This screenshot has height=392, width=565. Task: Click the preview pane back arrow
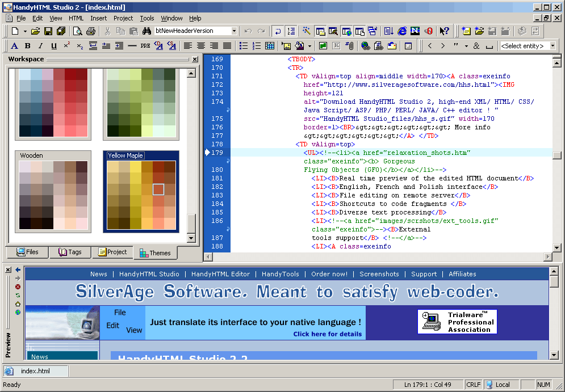point(18,269)
